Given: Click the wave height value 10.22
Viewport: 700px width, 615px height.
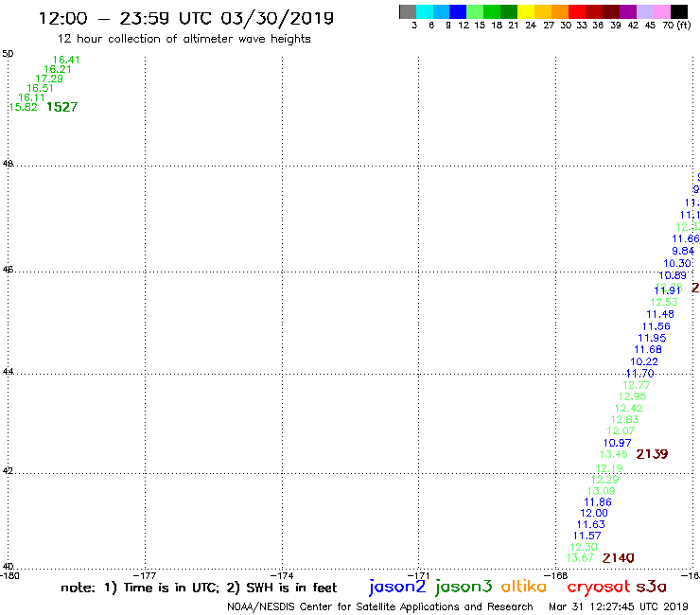Looking at the screenshot, I should click(x=644, y=361).
